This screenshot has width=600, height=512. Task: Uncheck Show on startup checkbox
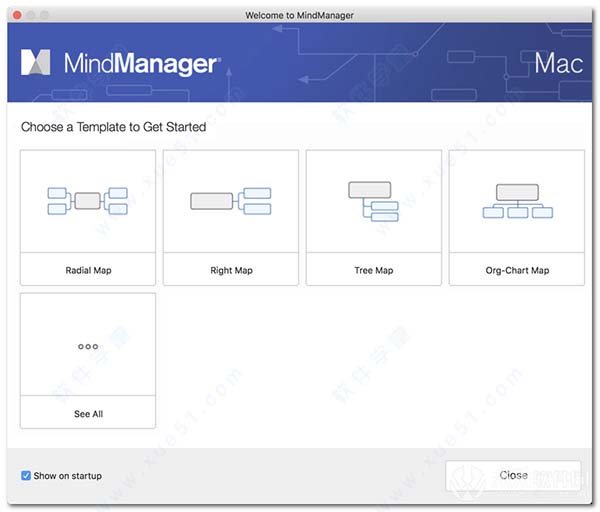point(26,476)
